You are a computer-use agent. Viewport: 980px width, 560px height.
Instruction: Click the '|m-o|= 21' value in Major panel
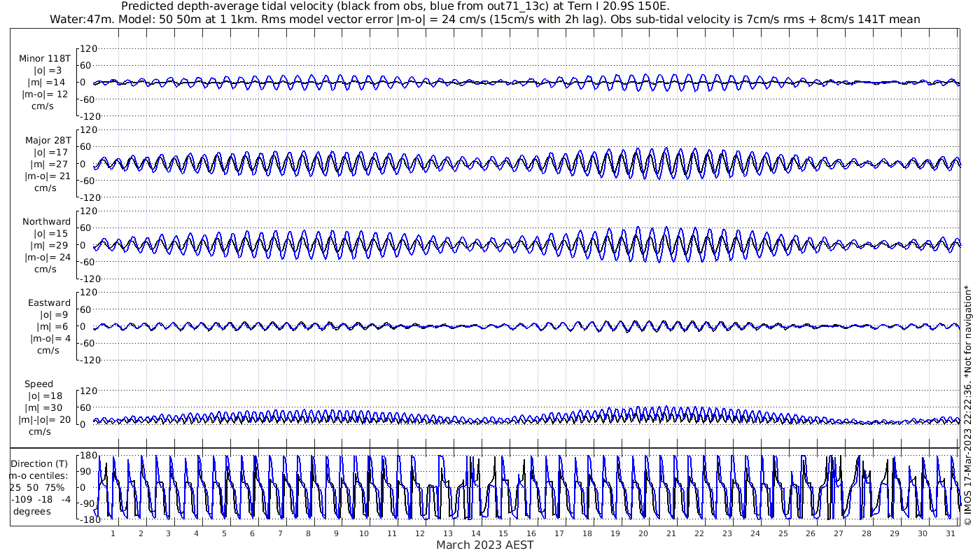click(x=46, y=176)
